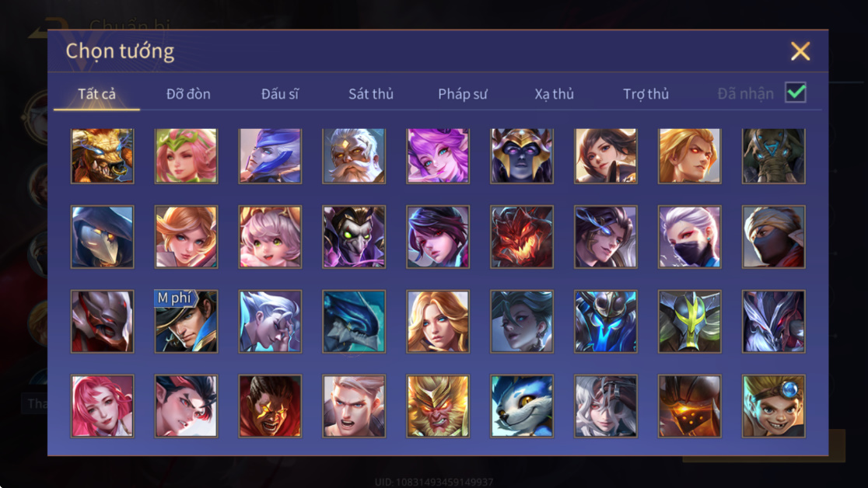Screen dimensions: 868x488
Task: Choose the golden monkey king hero
Action: [x=438, y=406]
